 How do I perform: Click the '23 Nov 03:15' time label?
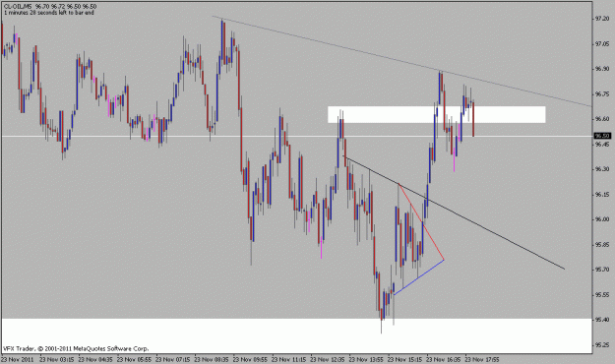click(56, 359)
